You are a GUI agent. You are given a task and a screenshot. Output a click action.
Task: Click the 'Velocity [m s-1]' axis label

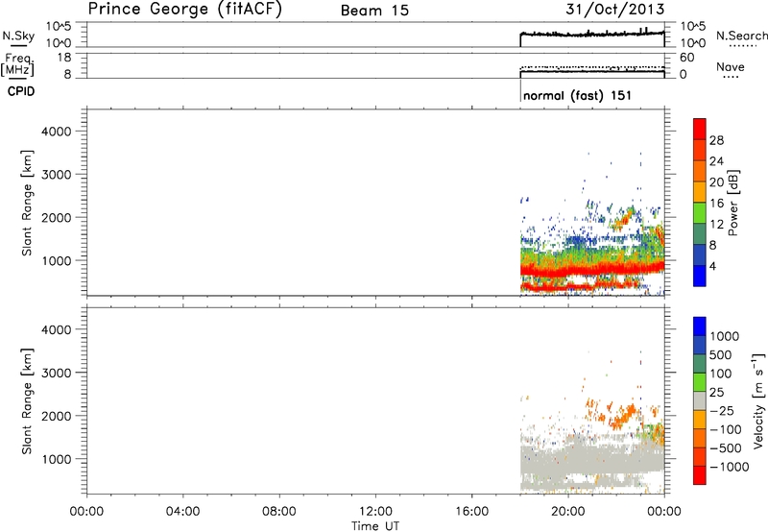pos(758,400)
